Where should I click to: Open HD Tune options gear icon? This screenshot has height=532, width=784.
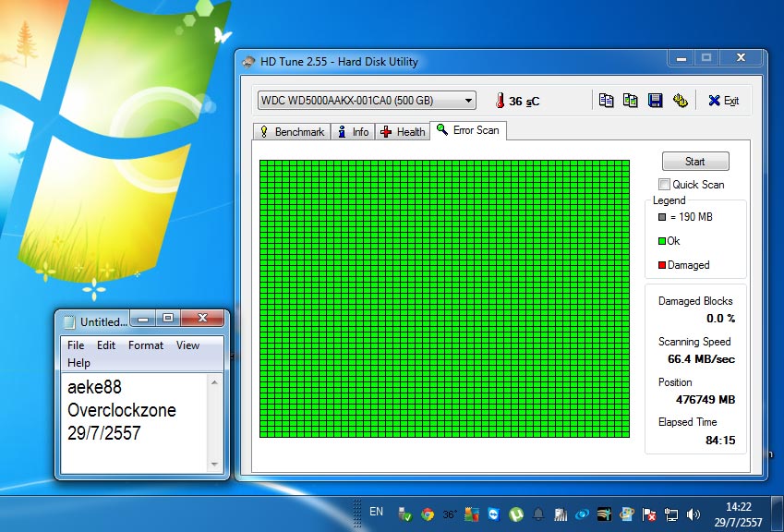pos(680,101)
